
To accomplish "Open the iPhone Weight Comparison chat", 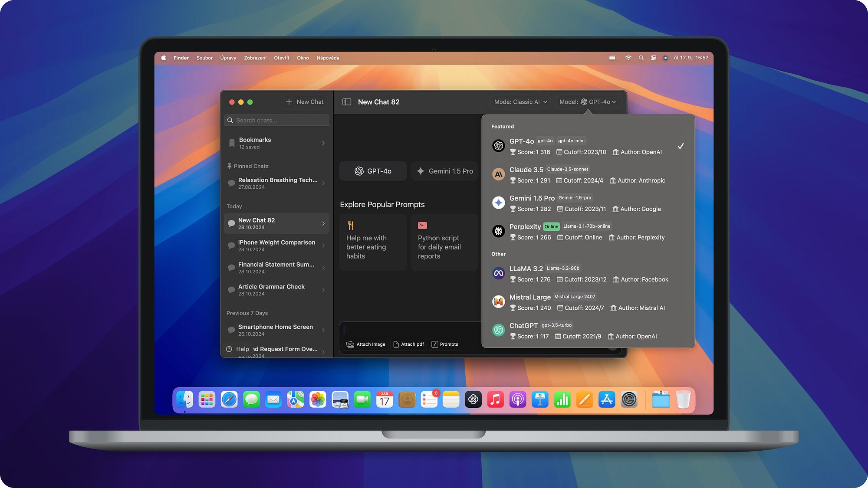I will [x=276, y=246].
